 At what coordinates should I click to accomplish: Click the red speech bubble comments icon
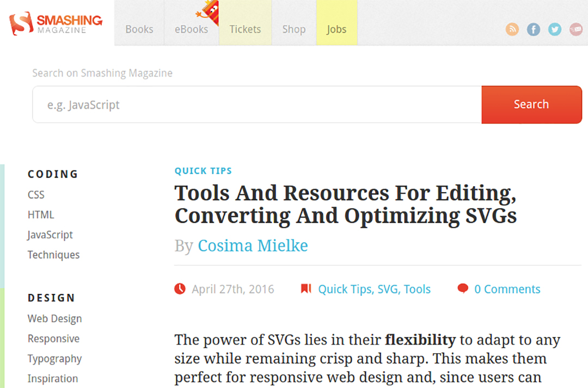[463, 288]
